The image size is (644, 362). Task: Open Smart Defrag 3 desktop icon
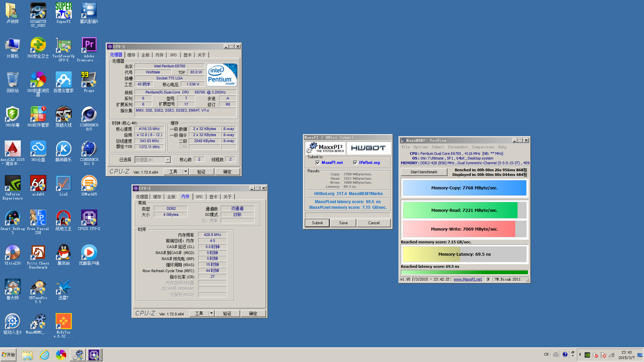12,222
